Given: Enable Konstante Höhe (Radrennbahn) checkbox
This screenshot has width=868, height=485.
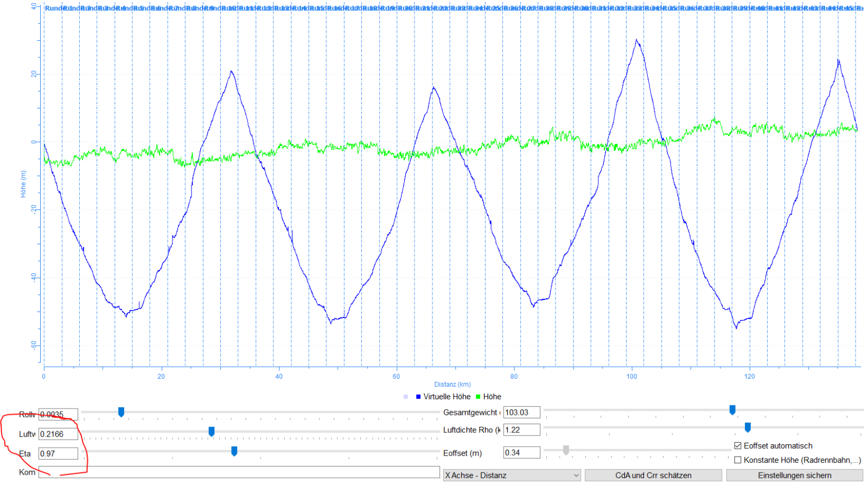Looking at the screenshot, I should pos(737,460).
